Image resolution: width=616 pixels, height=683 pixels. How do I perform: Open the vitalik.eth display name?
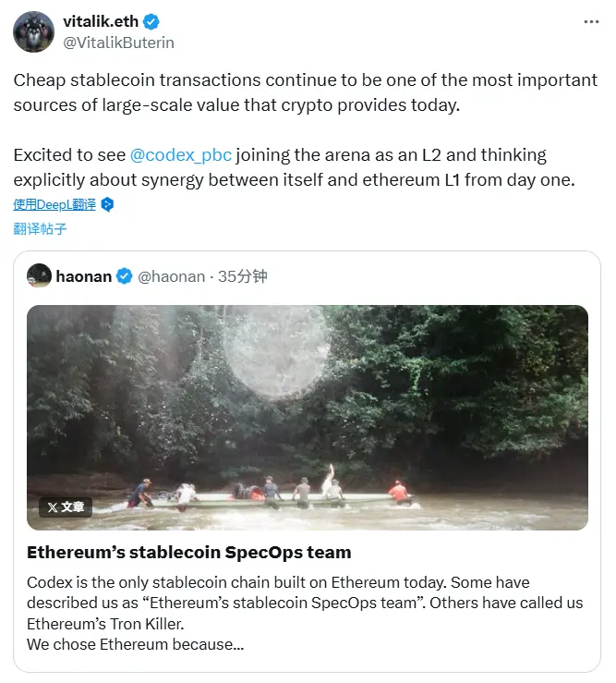pyautogui.click(x=102, y=21)
